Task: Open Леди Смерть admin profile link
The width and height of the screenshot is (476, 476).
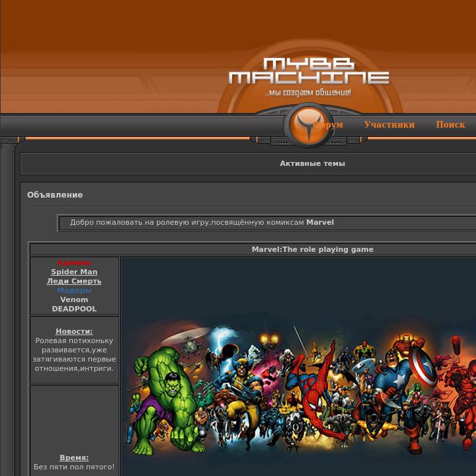Action: pyautogui.click(x=74, y=281)
